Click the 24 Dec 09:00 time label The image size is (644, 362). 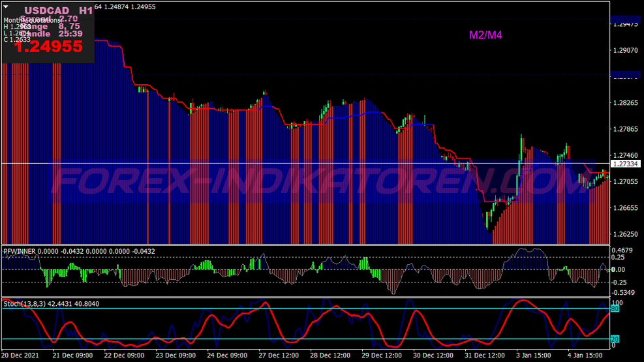click(x=227, y=355)
